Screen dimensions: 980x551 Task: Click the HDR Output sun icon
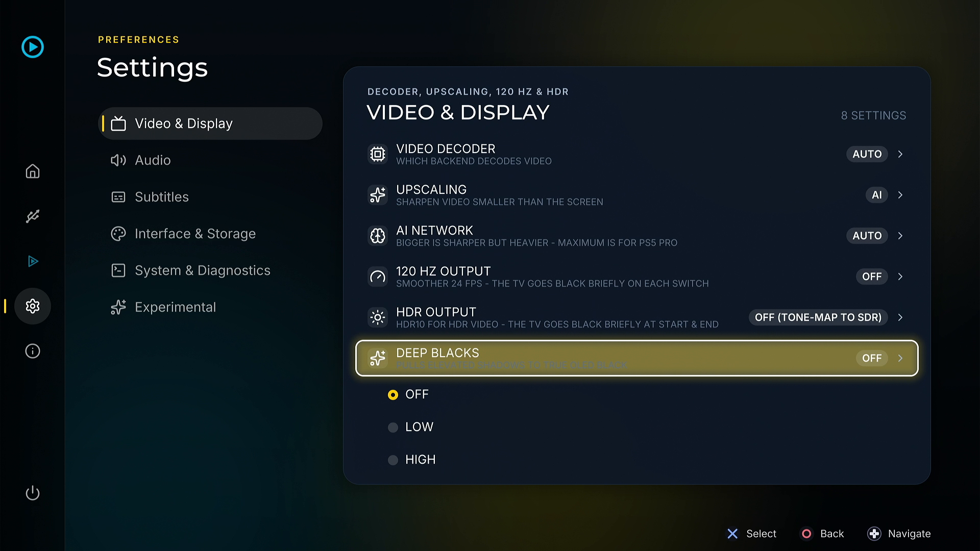pos(378,317)
